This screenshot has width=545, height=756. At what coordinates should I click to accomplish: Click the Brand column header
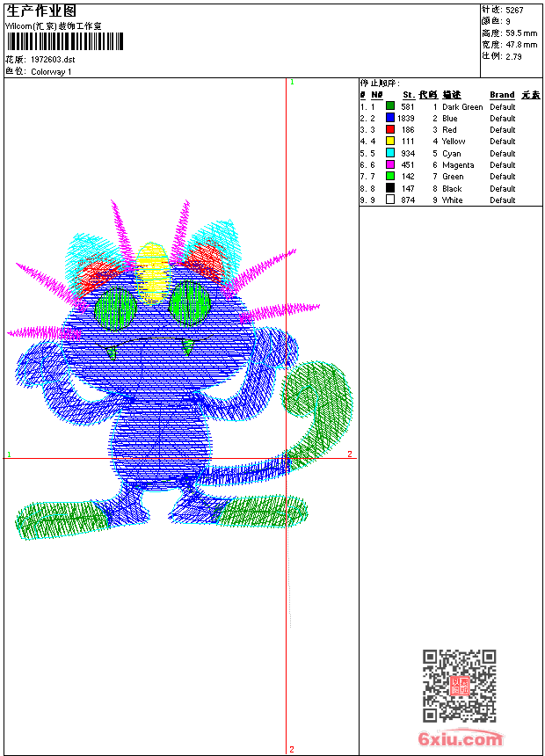point(502,95)
